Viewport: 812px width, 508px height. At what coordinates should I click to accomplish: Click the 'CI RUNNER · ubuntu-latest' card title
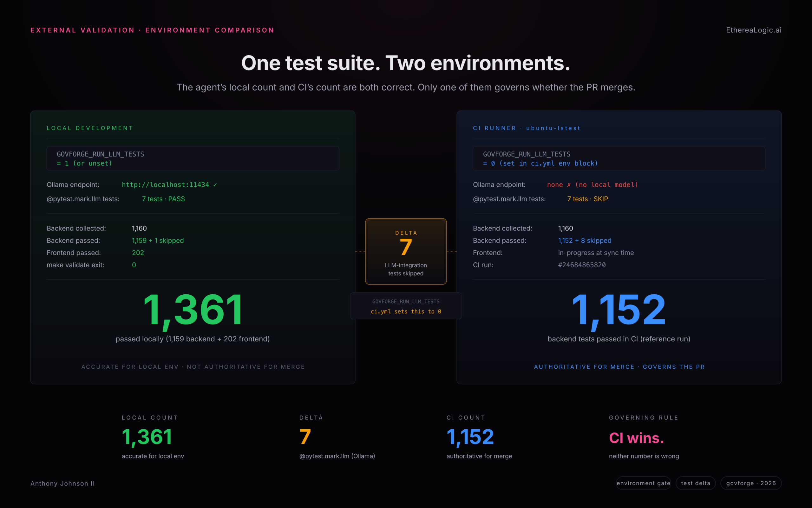(x=527, y=128)
